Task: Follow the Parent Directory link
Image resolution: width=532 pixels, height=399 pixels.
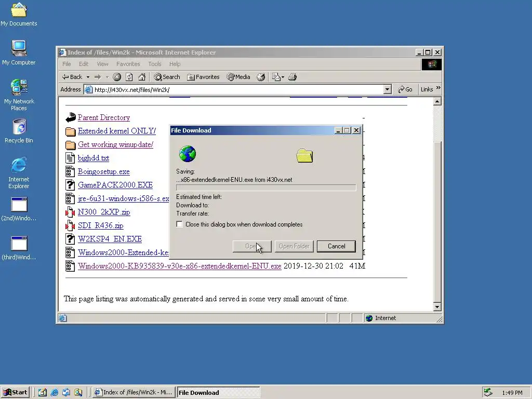Action: (x=104, y=117)
